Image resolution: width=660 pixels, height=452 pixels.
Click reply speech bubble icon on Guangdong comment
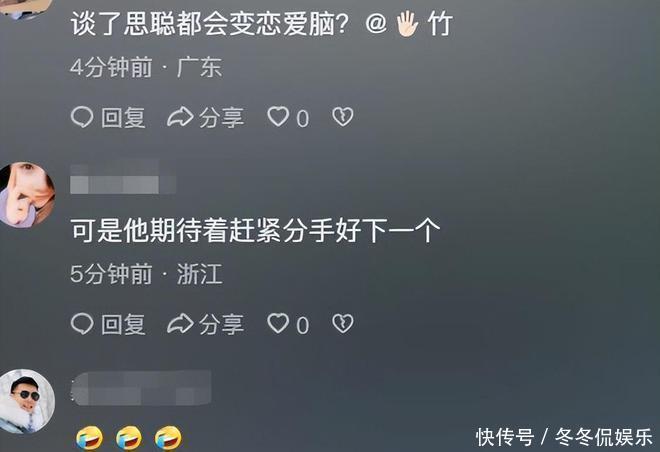(x=82, y=117)
